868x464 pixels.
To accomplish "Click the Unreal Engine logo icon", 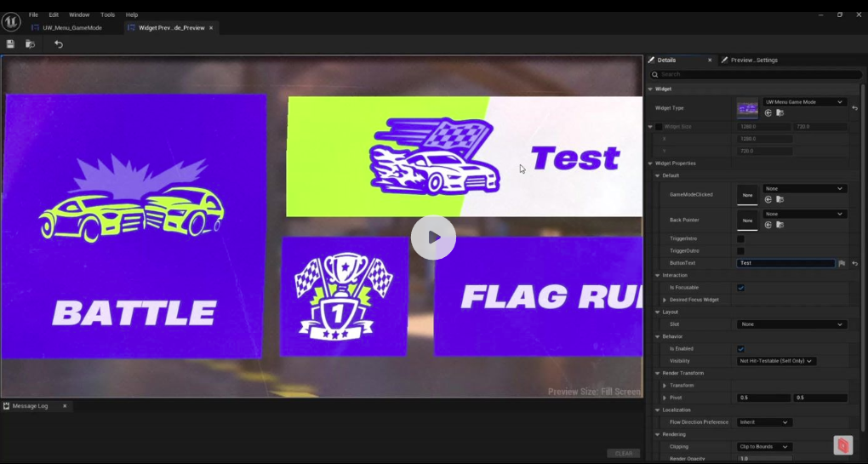I will click(11, 21).
